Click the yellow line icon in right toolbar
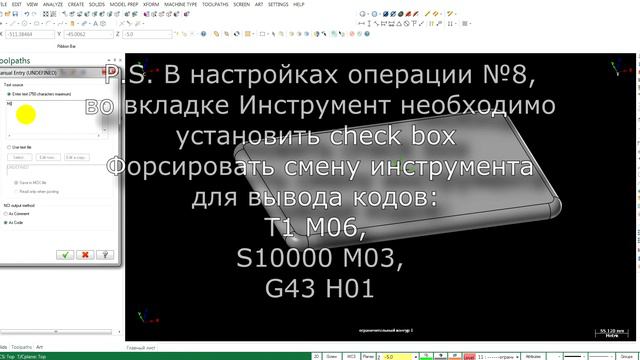Viewport: 640px width, 360px height. coord(427,14)
